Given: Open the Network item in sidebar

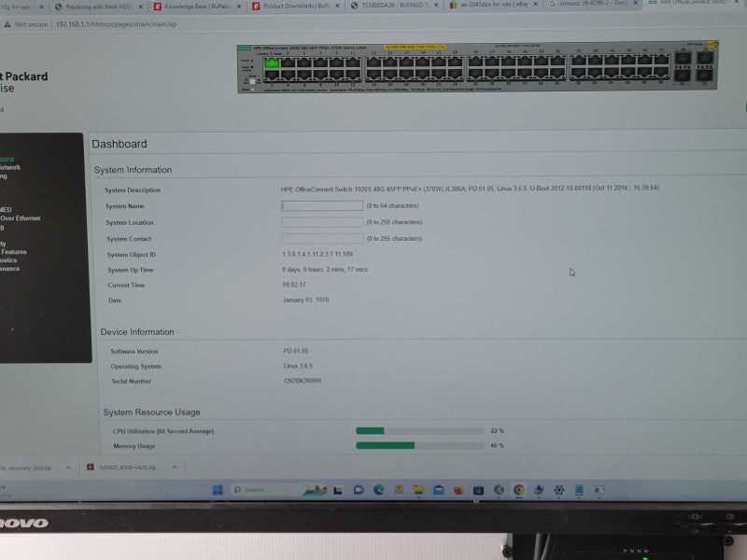Looking at the screenshot, I should (10, 168).
